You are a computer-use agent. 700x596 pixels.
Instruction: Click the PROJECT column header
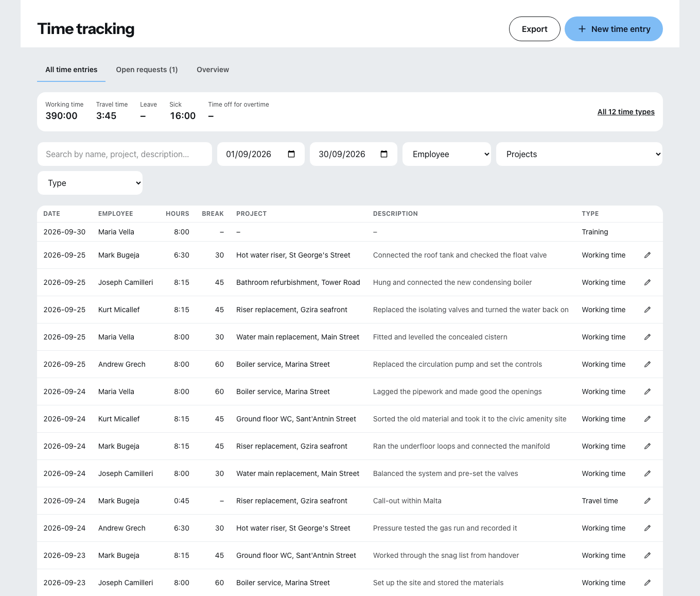coord(251,214)
